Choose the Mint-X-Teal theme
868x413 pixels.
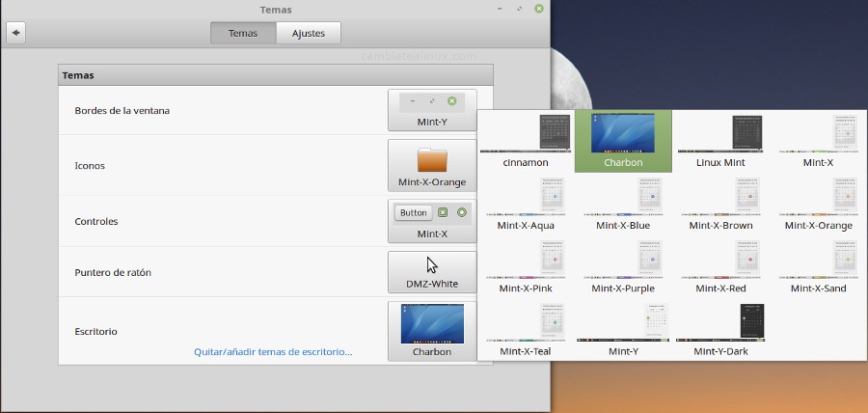[526, 329]
